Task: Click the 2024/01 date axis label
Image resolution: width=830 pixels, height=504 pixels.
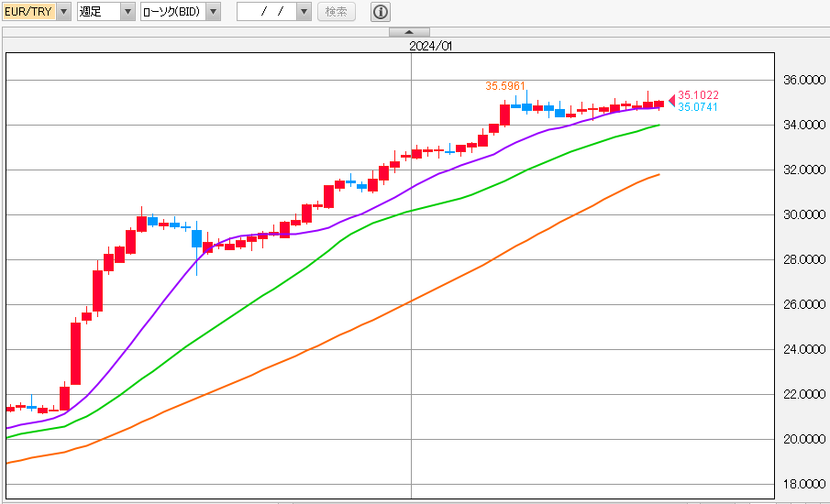Action: coord(430,46)
